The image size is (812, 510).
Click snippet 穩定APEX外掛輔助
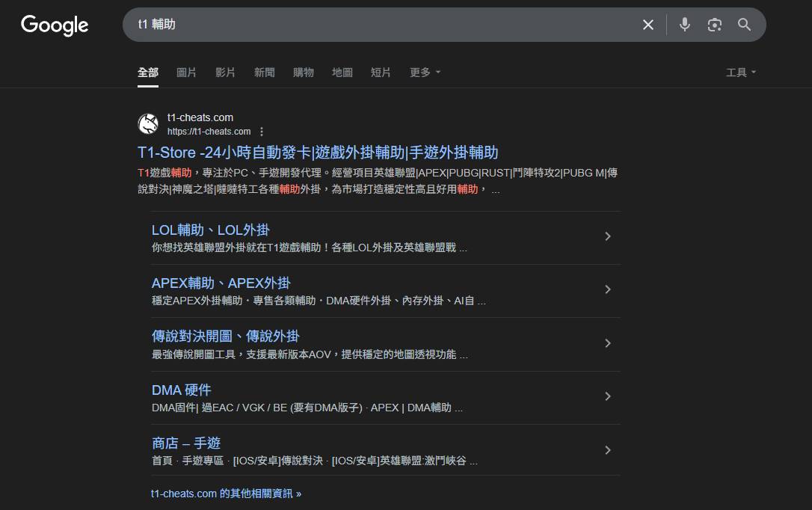tap(319, 301)
